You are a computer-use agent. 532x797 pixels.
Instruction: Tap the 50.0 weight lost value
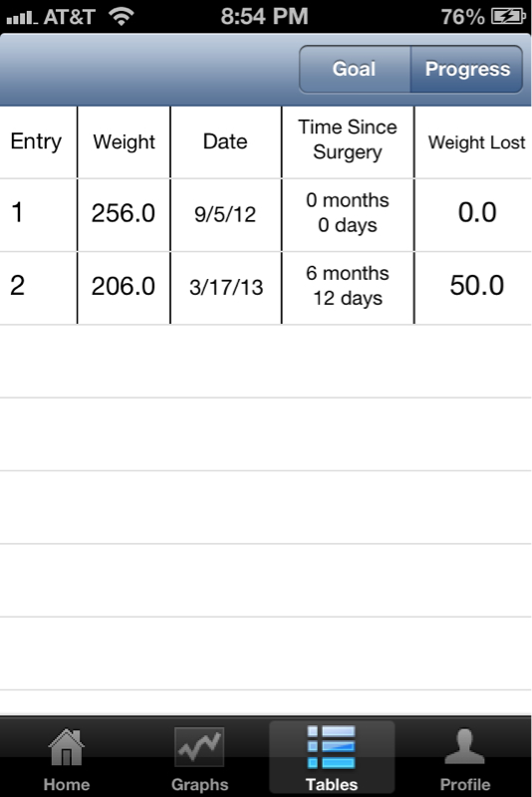(x=476, y=286)
